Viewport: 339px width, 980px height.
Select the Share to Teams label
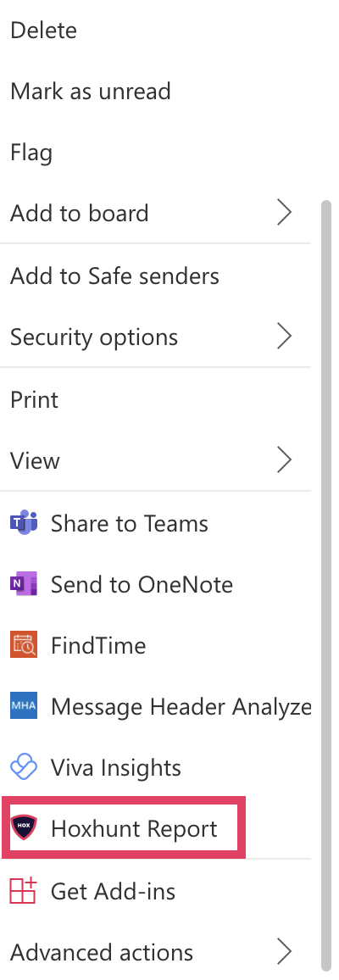(129, 523)
